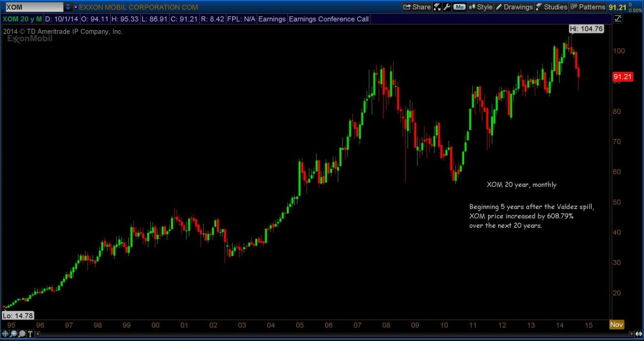Click the 05 year label on time axis
The width and height of the screenshot is (644, 341).
click(x=299, y=325)
